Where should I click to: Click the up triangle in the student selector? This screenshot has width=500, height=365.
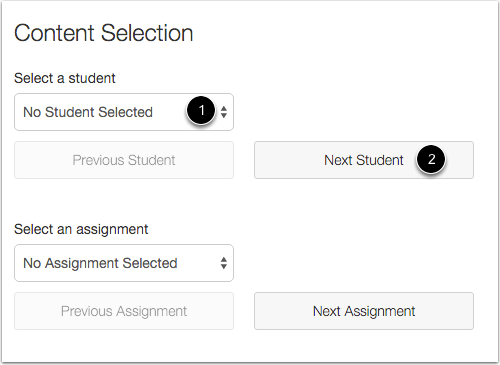coord(224,108)
